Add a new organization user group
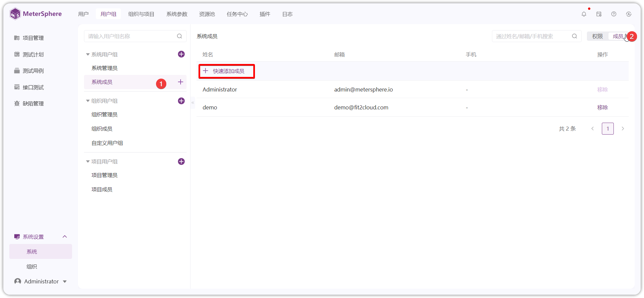Viewport: 644px width, 298px height. tap(181, 101)
